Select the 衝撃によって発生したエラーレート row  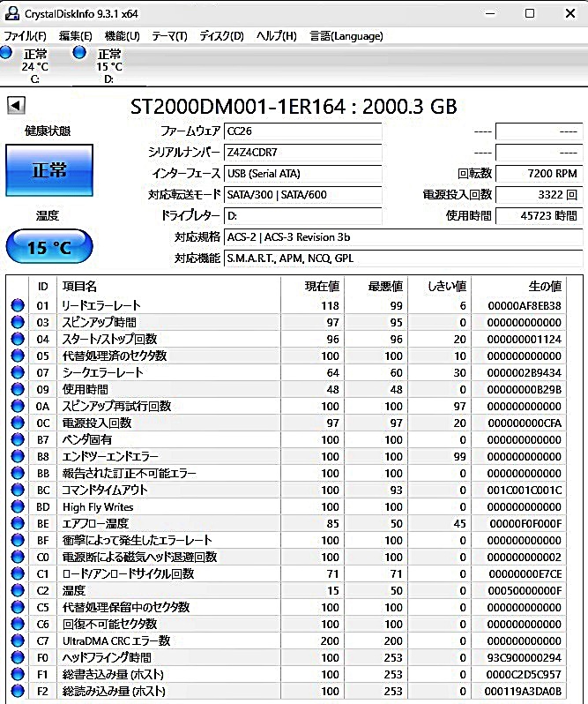pos(287,540)
